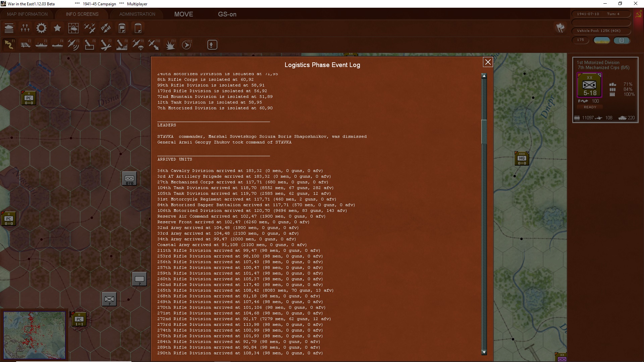
Task: Click the Zhukov took command line
Action: click(x=224, y=142)
